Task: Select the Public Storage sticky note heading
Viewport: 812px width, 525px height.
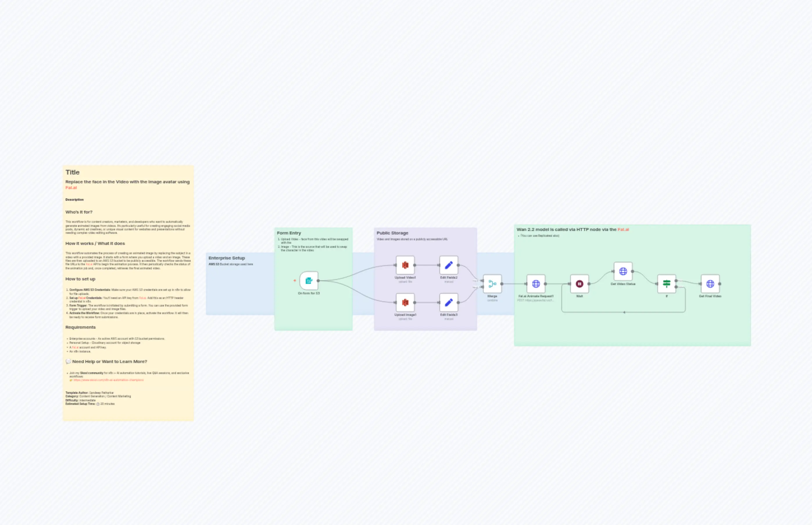Action: pos(392,233)
